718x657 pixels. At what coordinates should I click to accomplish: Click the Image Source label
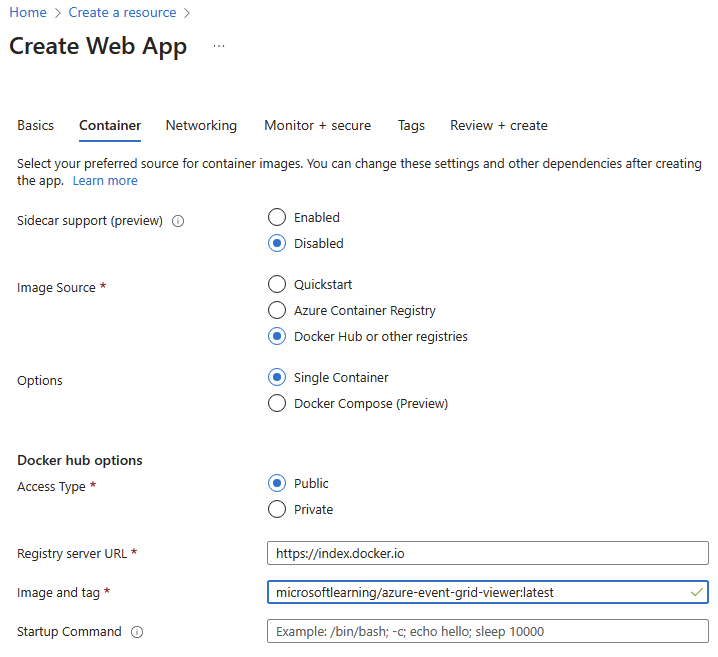(56, 288)
